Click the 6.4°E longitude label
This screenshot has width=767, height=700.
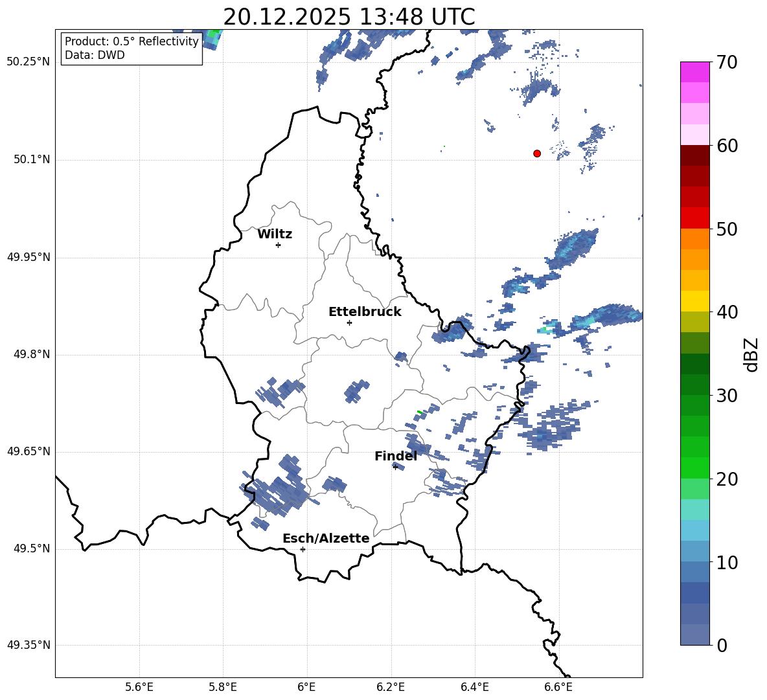tap(474, 687)
